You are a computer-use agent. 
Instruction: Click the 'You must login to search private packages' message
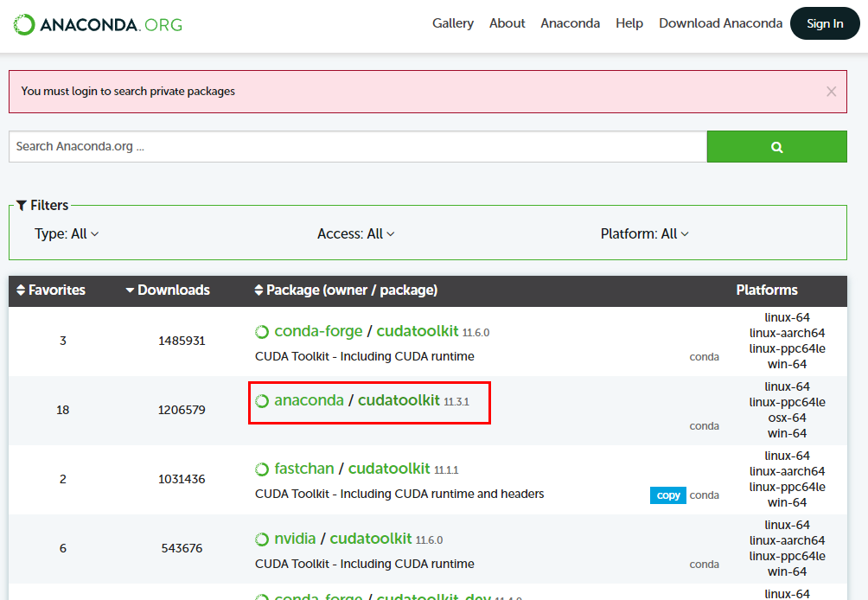tap(128, 92)
